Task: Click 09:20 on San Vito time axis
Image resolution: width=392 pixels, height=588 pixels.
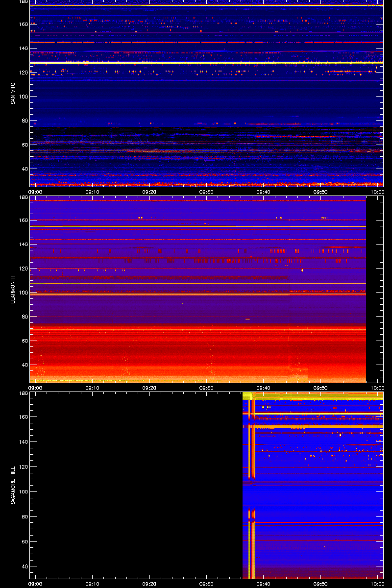Action: click(x=149, y=192)
